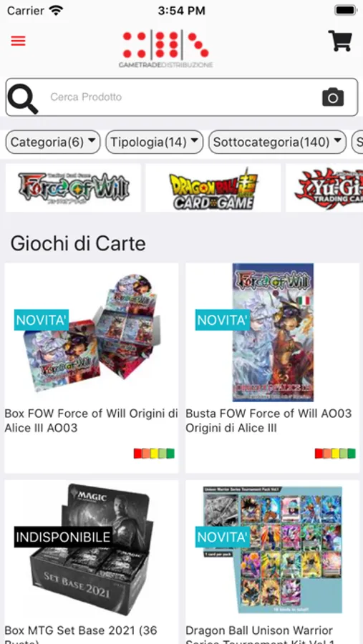Tap the GameTrade Distribuzione logo
Viewport: 363px width, 644px height.
[x=165, y=49]
